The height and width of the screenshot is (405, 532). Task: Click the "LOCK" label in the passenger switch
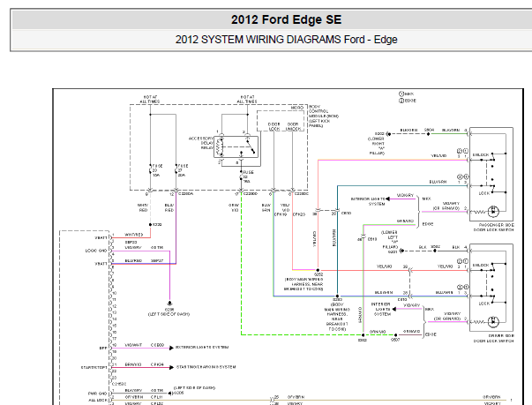click(x=483, y=193)
